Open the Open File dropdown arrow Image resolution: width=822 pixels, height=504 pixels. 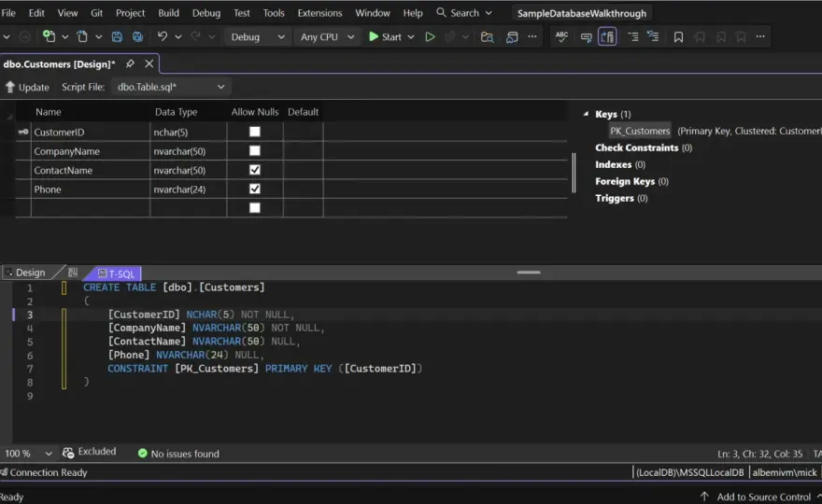click(x=99, y=36)
